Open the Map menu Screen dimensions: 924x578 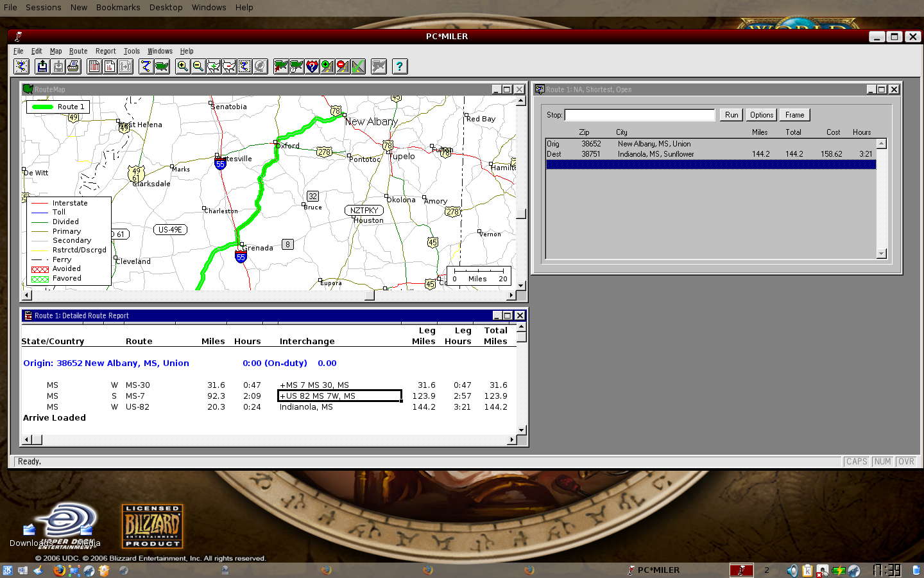56,51
